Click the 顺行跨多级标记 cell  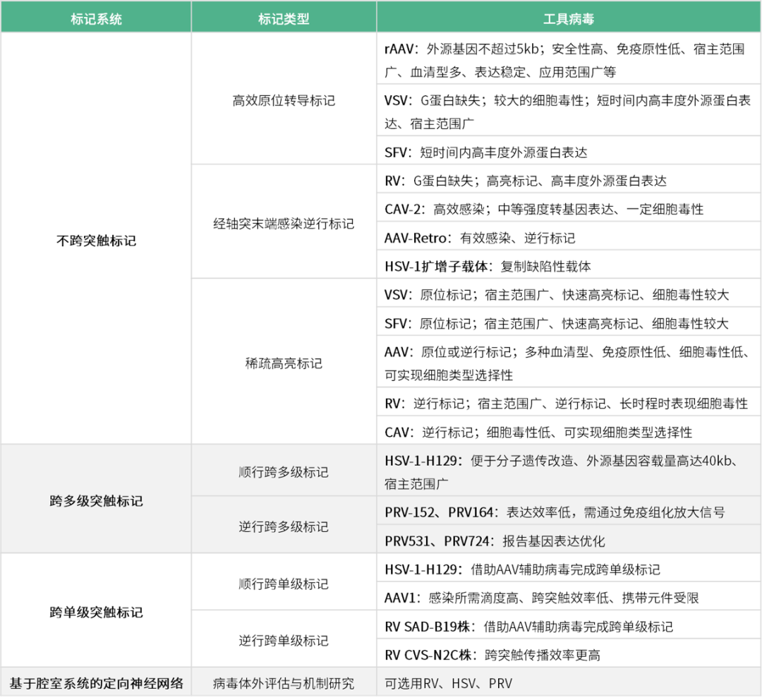[x=284, y=472]
